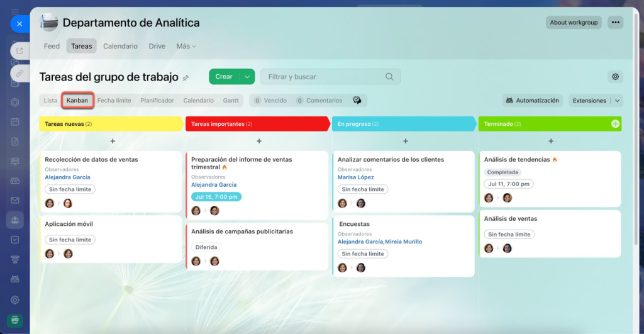The height and width of the screenshot is (334, 644).
Task: Open the Extensiones dropdown arrow
Action: [617, 101]
